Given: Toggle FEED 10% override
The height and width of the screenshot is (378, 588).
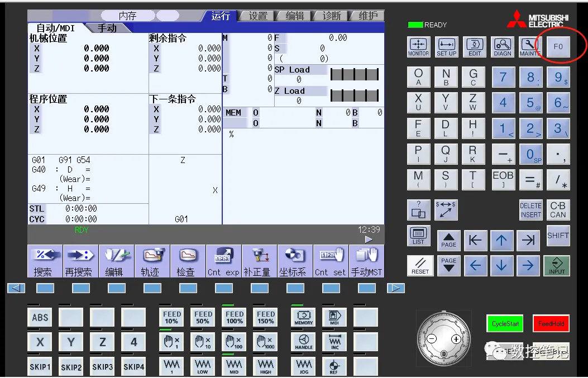Looking at the screenshot, I should tap(172, 317).
